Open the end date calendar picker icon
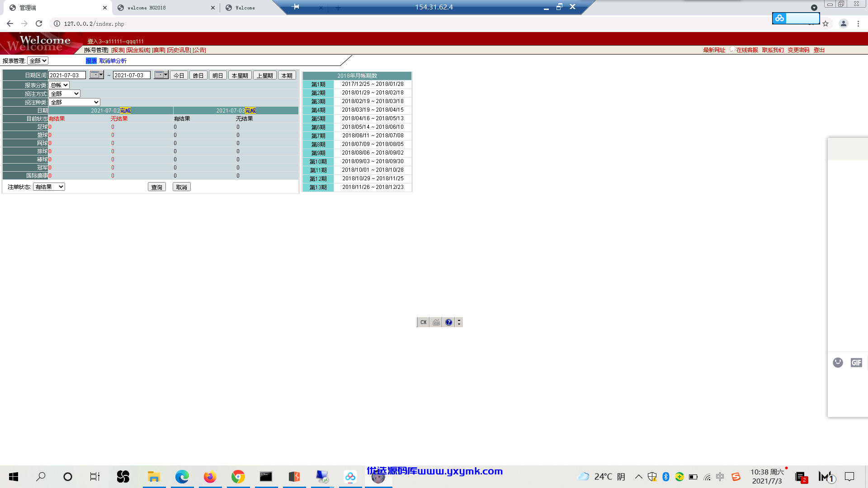868x488 pixels. [161, 75]
